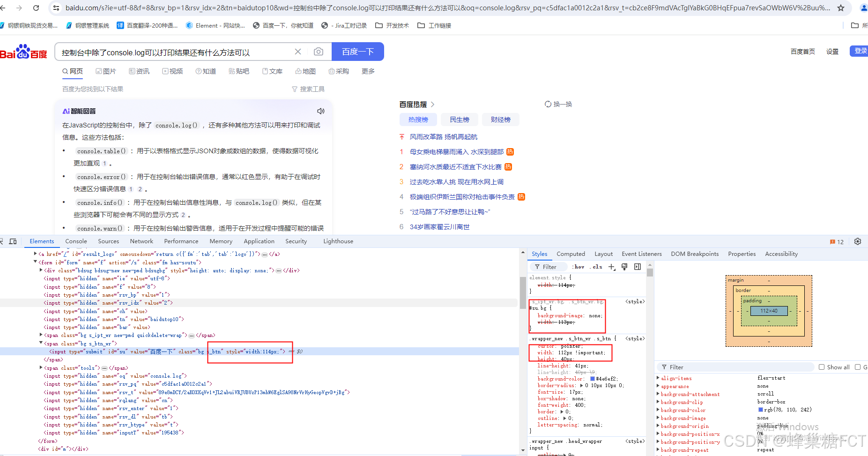868x456 pixels.
Task: Open the 开发技术 bookmark folder
Action: point(392,25)
